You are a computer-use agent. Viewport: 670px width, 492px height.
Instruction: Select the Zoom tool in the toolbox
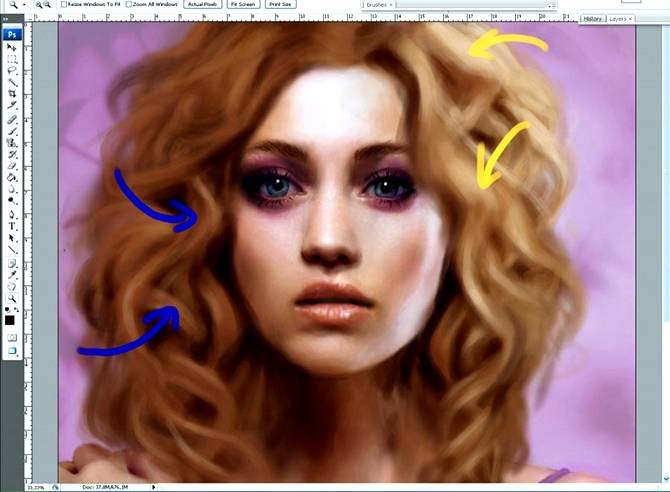point(12,297)
